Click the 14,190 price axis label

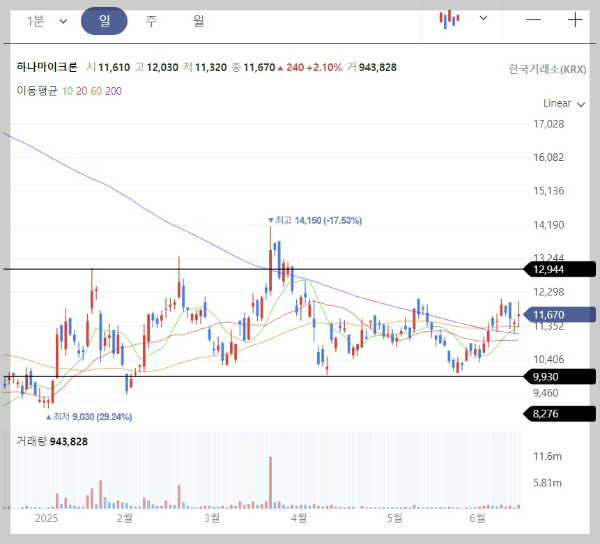(x=548, y=225)
